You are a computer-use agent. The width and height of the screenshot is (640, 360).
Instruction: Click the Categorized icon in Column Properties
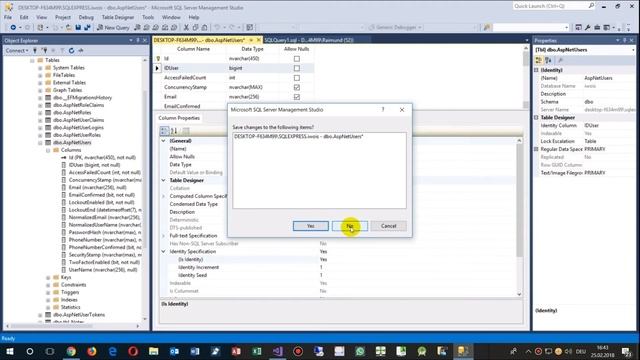click(x=164, y=131)
